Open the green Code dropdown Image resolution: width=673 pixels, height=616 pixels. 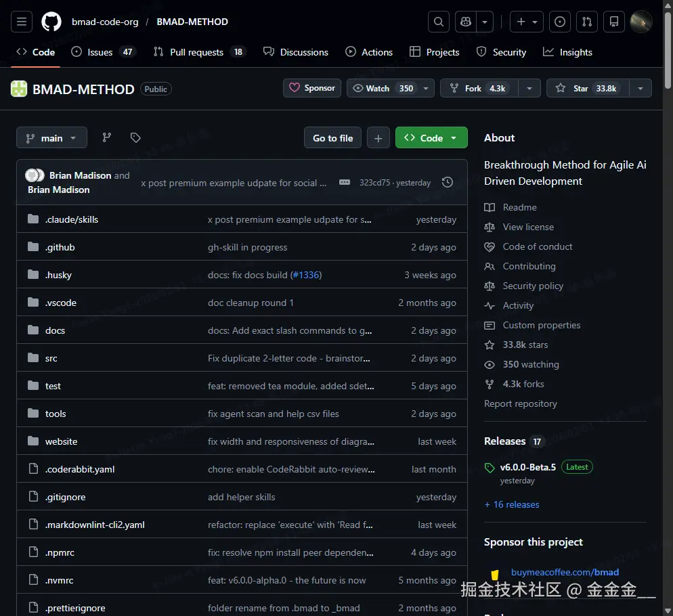431,138
